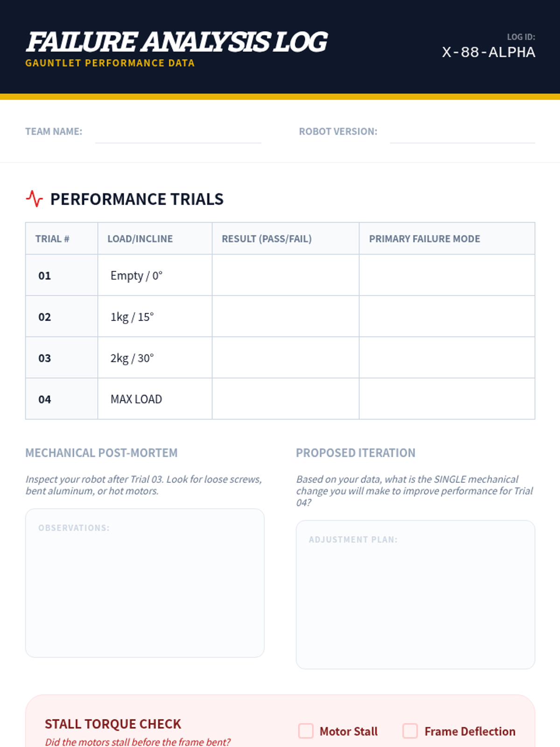560x747 pixels.
Task: Click the Result cell for Trial 01
Action: click(286, 275)
